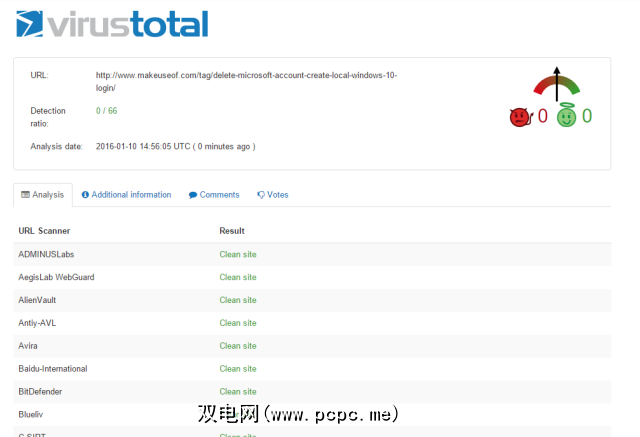Click the red devil malicious vote icon
This screenshot has height=437, width=640.
tap(521, 117)
